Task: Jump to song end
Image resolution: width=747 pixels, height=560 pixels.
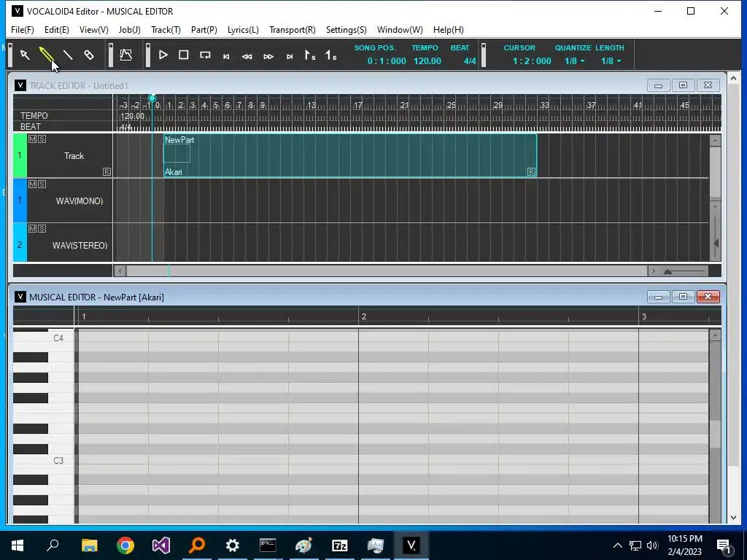Action: point(289,56)
